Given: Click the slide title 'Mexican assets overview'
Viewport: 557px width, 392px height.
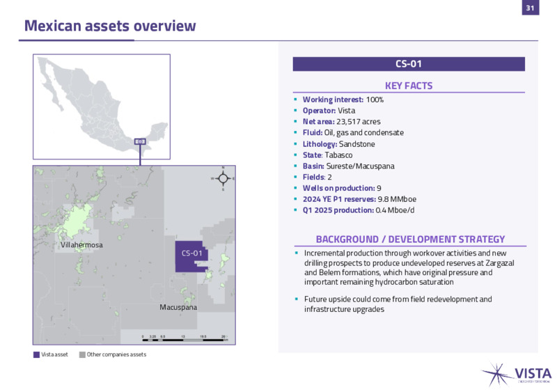Looking at the screenshot, I should [x=110, y=26].
